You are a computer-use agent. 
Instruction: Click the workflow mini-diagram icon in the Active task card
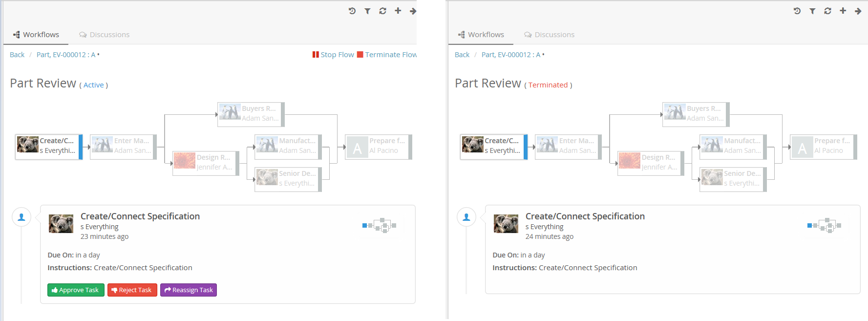point(380,225)
